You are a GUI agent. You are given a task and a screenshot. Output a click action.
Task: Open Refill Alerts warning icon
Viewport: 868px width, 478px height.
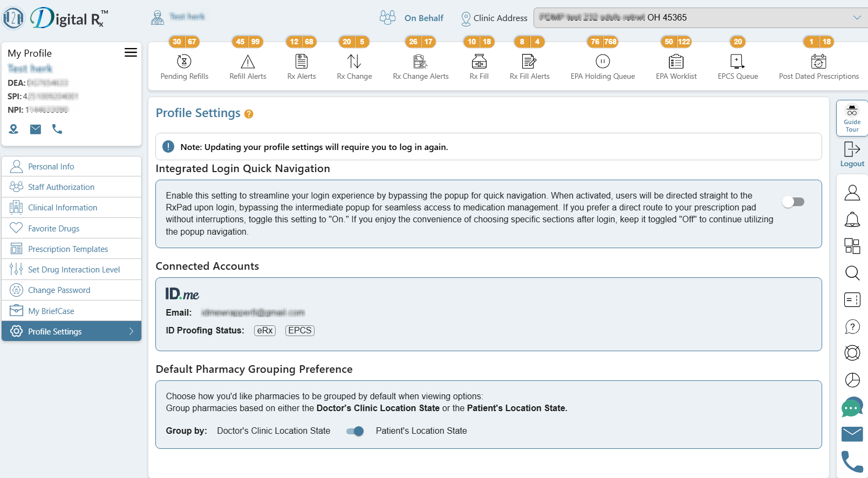click(x=248, y=62)
